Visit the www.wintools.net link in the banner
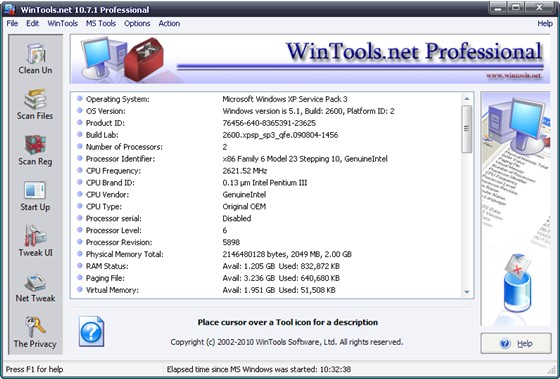 coord(513,75)
